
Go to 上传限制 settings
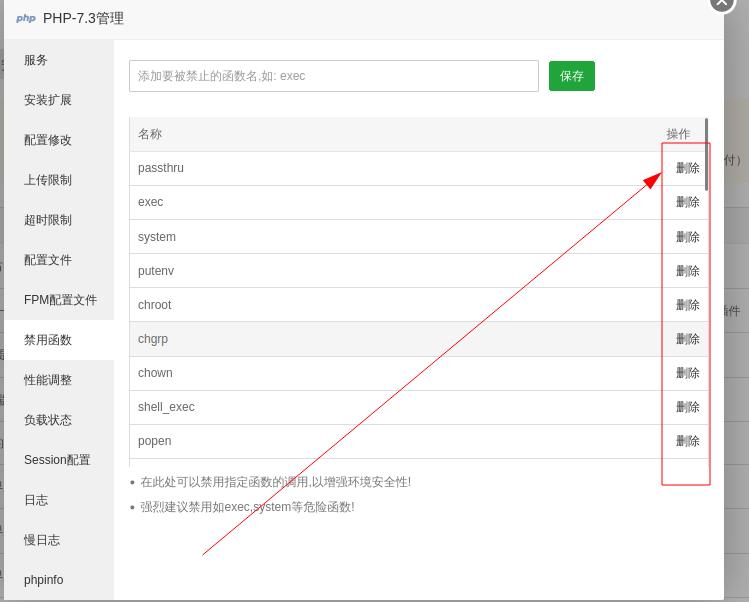point(48,180)
